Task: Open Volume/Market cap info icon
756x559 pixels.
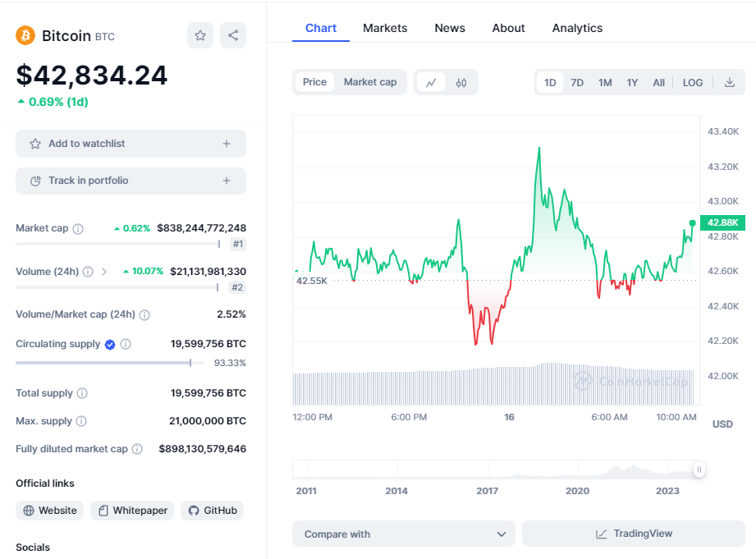Action: tap(144, 315)
